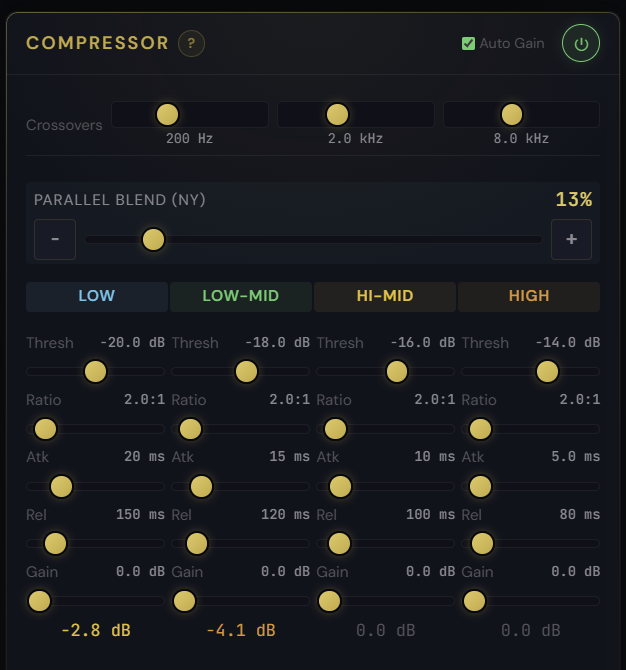Click the LOW band Atk slider
626x670 pixels.
click(95, 486)
